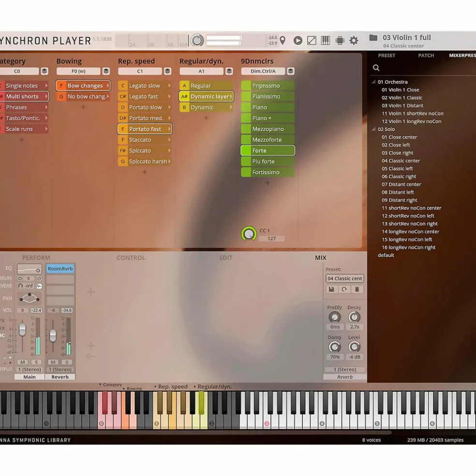This screenshot has height=476, width=476.
Task: Select 16 longRev noCon right in the preset list
Action: click(408, 247)
